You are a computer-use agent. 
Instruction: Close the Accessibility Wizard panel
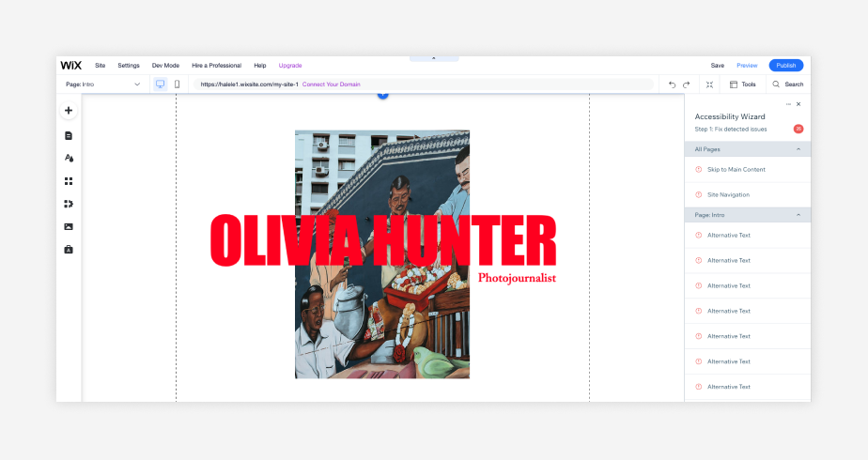pos(798,104)
